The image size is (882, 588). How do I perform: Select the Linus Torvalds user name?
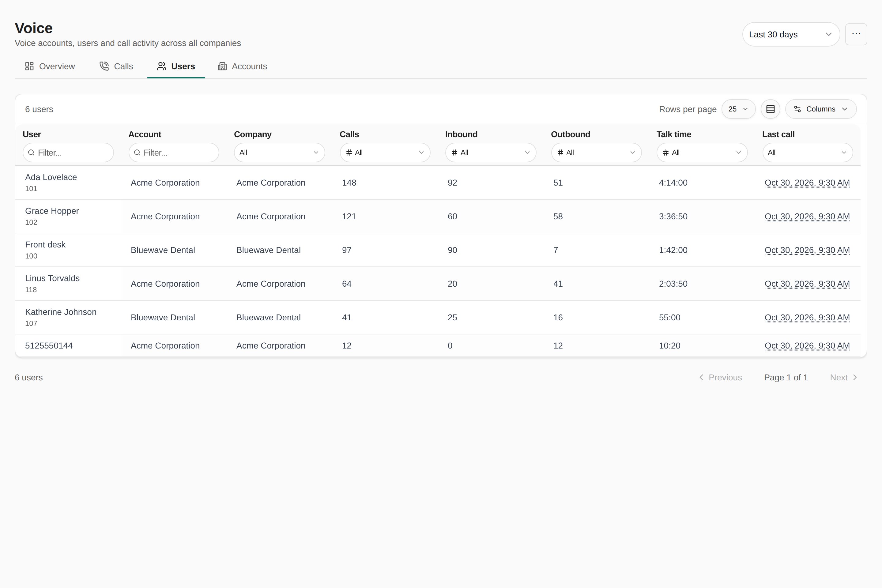[52, 279]
